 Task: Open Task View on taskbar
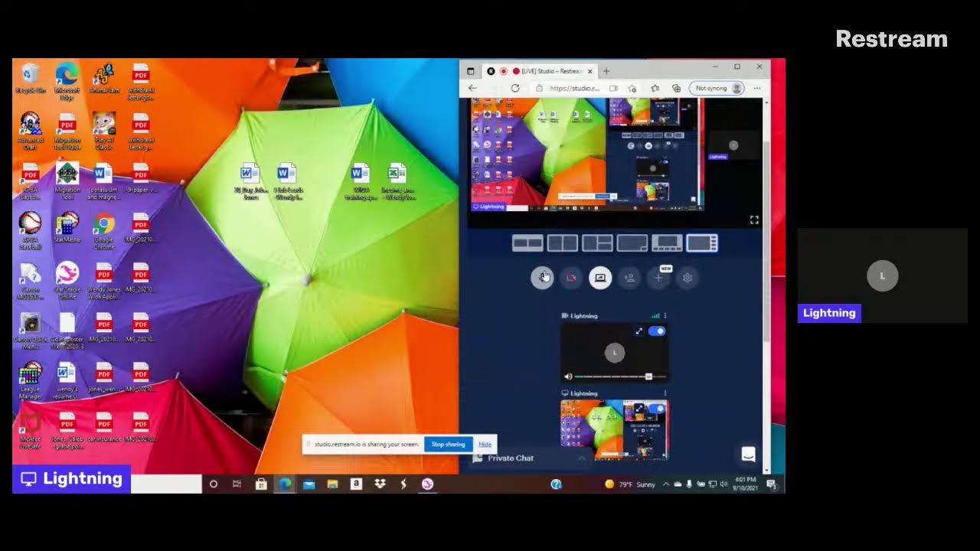[237, 484]
